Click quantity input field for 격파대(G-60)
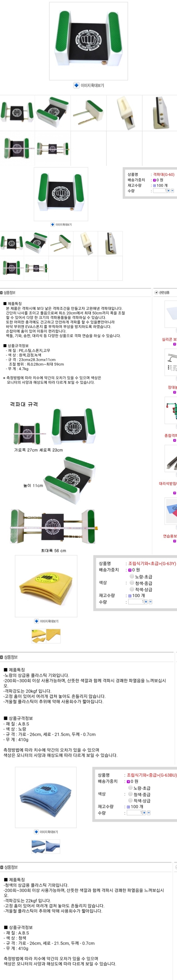This screenshot has width=177, height=980. coord(160,191)
